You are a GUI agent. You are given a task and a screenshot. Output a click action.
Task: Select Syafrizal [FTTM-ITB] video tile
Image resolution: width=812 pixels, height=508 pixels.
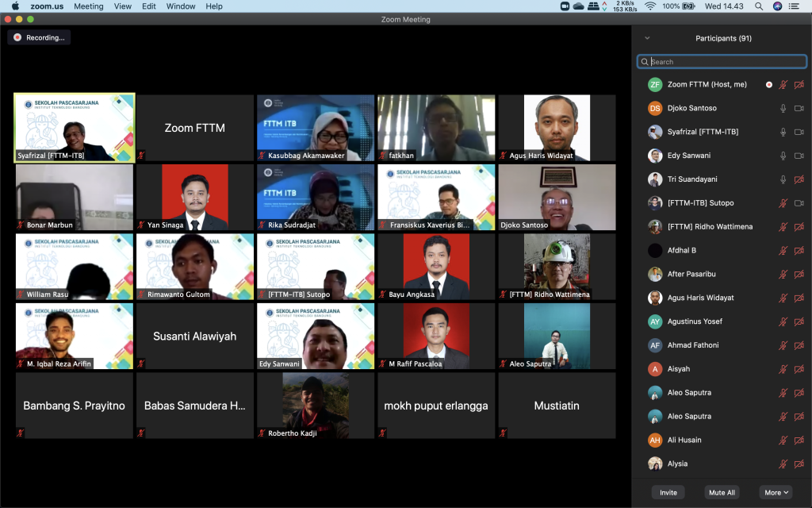[75, 128]
